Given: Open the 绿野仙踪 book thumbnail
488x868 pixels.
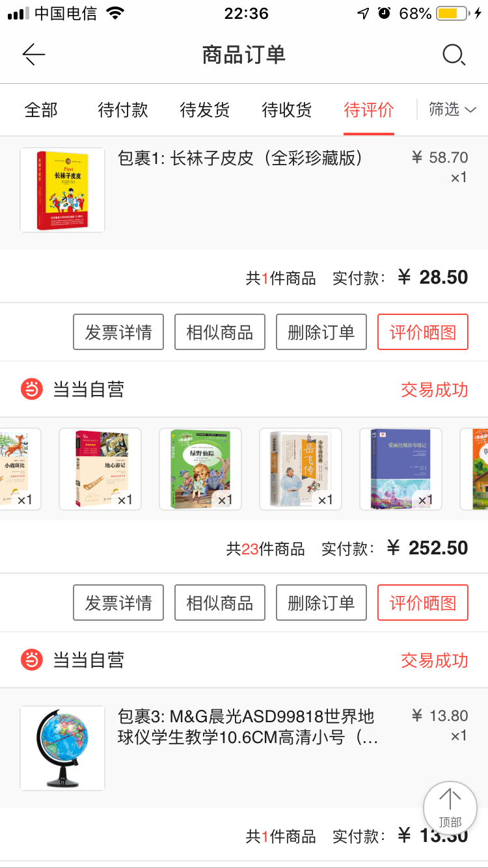Looking at the screenshot, I should pyautogui.click(x=200, y=468).
